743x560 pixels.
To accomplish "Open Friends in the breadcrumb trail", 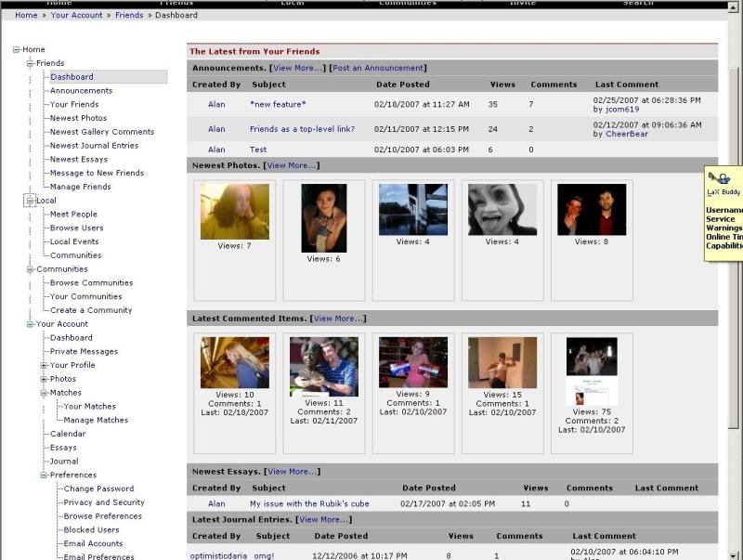I will [x=129, y=15].
